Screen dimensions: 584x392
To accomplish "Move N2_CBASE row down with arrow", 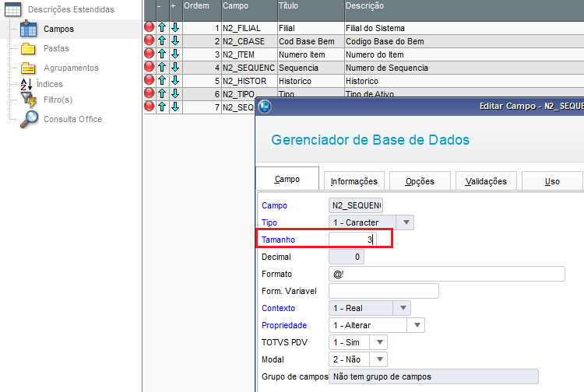I will pyautogui.click(x=175, y=40).
